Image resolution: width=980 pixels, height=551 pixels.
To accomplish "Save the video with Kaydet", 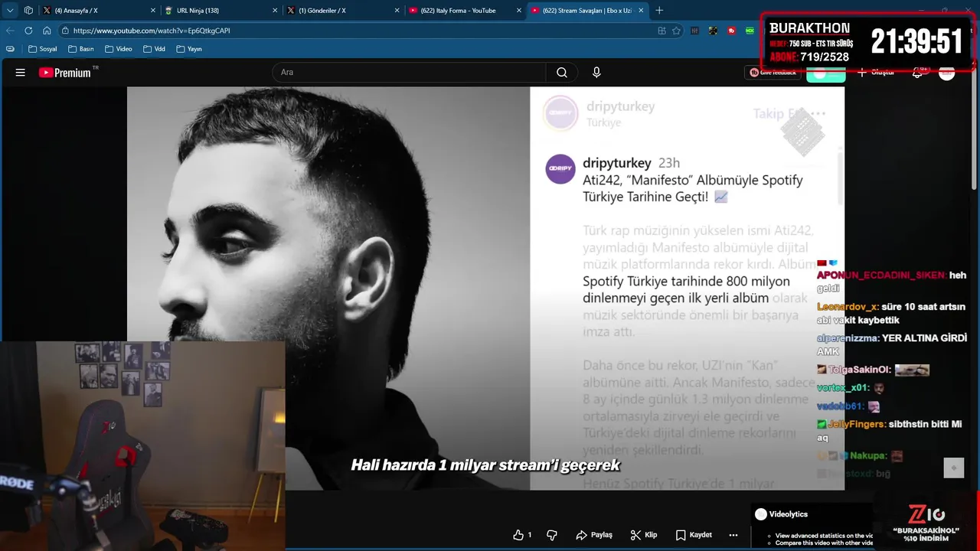I will click(694, 535).
